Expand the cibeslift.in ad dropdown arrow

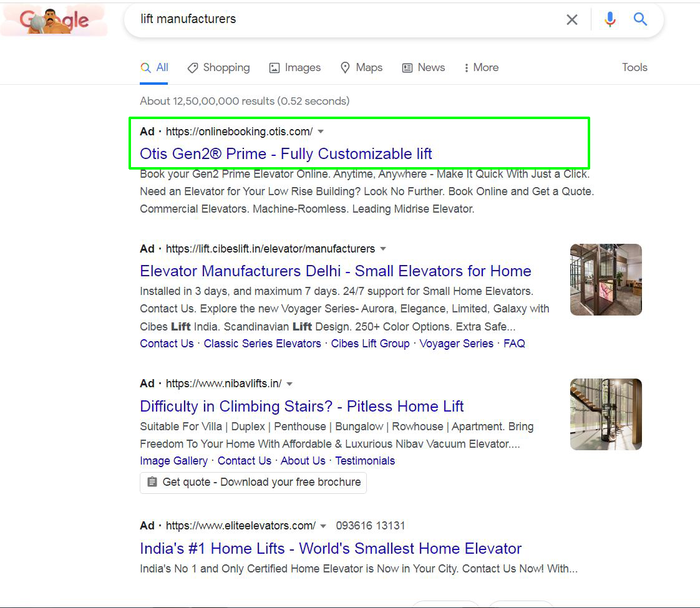[x=383, y=249]
